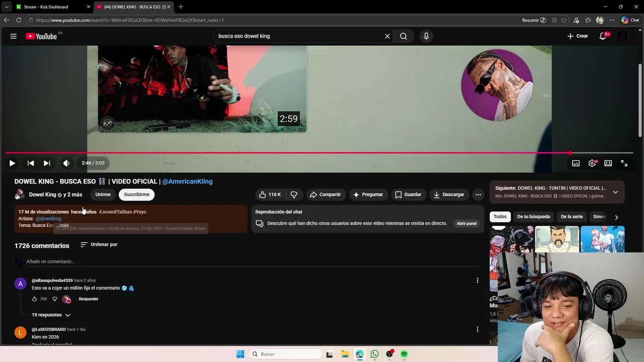The width and height of the screenshot is (644, 362).
Task: Open browser tab search dropdown
Action: (7, 7)
